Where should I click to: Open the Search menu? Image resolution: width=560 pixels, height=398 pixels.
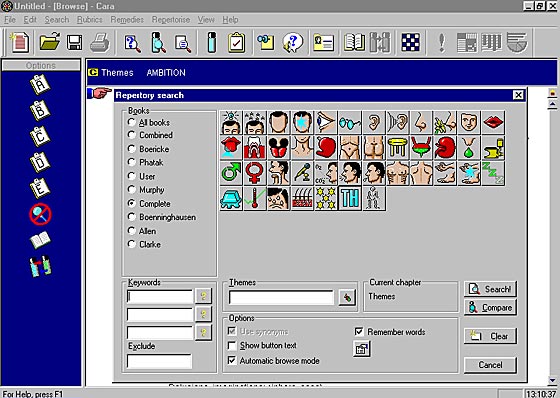(57, 20)
